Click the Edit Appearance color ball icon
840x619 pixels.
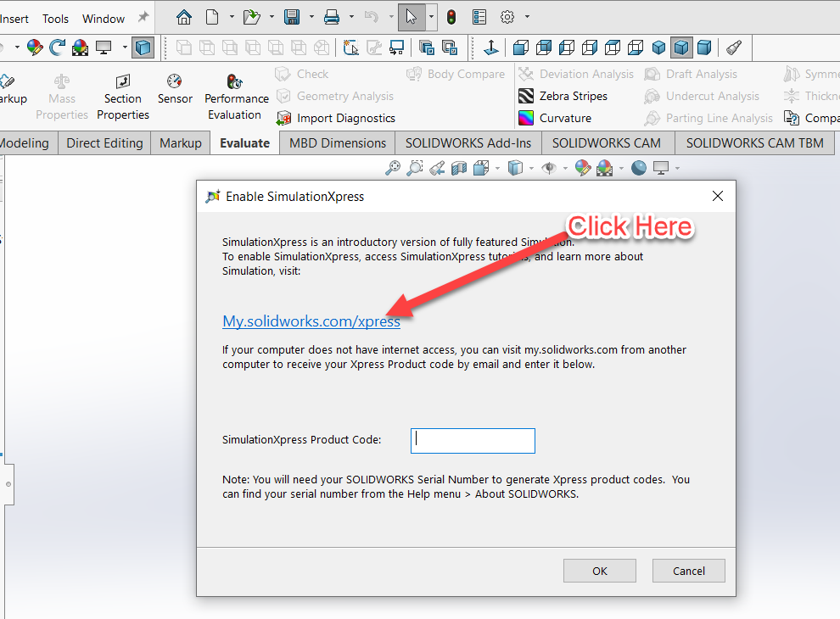[x=583, y=168]
